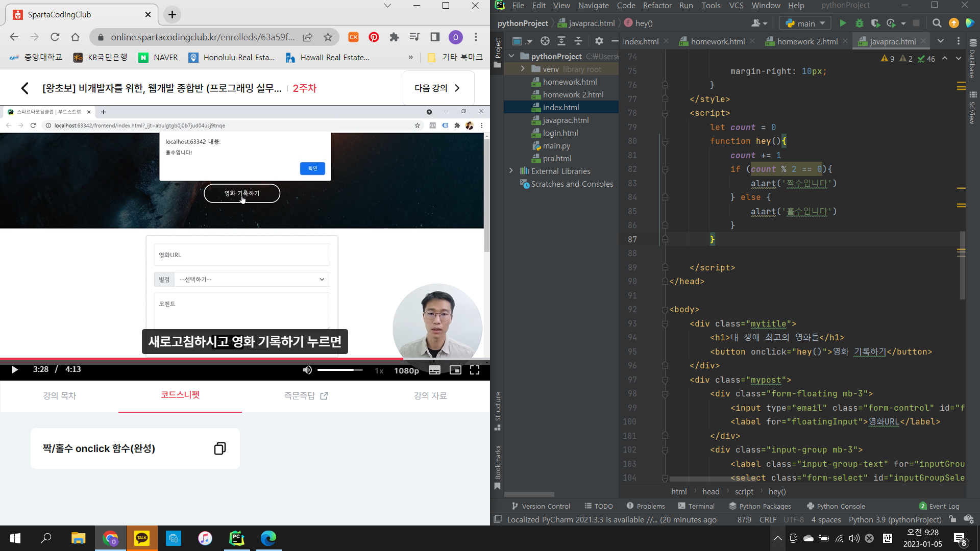The image size is (980, 551).
Task: Click the Pinterest extension icon
Action: coord(374,37)
